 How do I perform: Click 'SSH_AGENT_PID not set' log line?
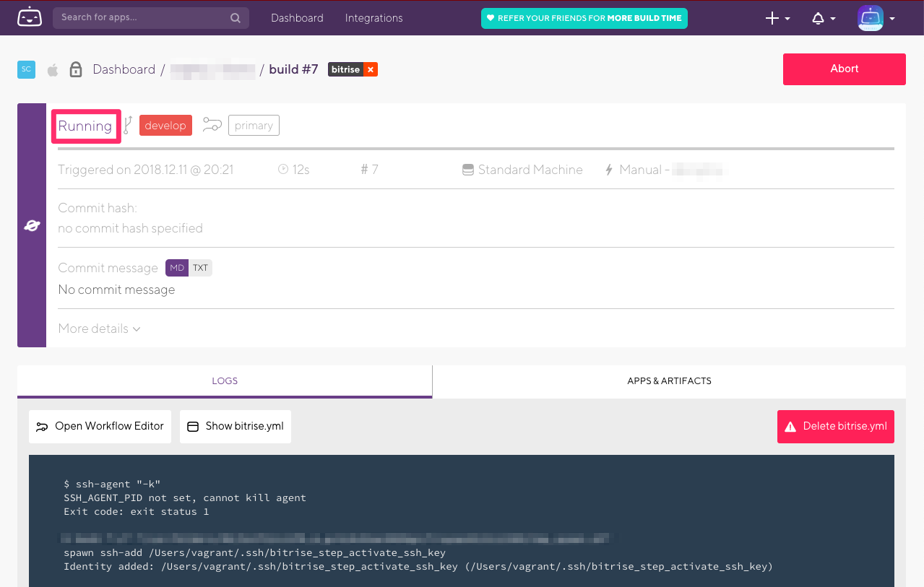(185, 497)
